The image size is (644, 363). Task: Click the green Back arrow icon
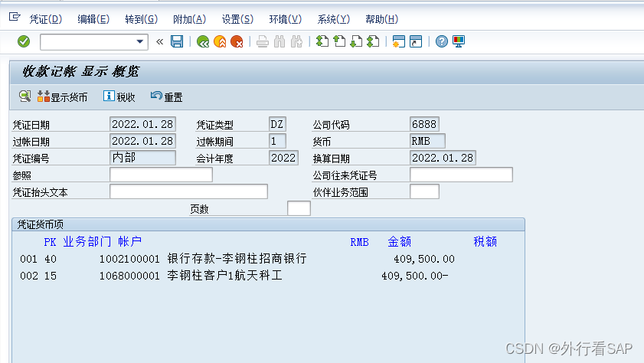[x=203, y=41]
